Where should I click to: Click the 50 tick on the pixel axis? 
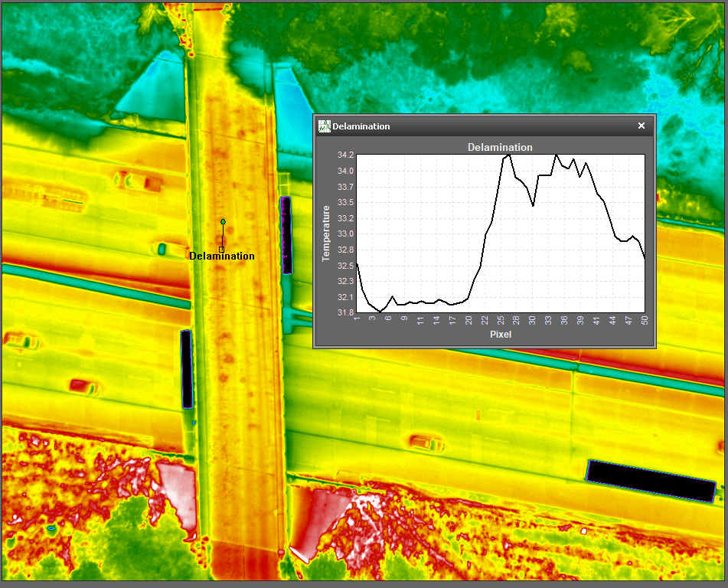pos(645,318)
